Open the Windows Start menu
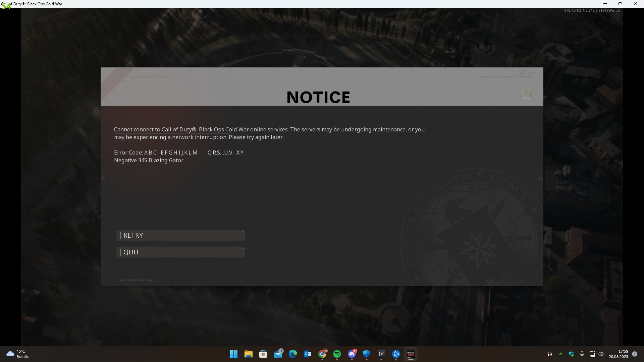 click(233, 354)
